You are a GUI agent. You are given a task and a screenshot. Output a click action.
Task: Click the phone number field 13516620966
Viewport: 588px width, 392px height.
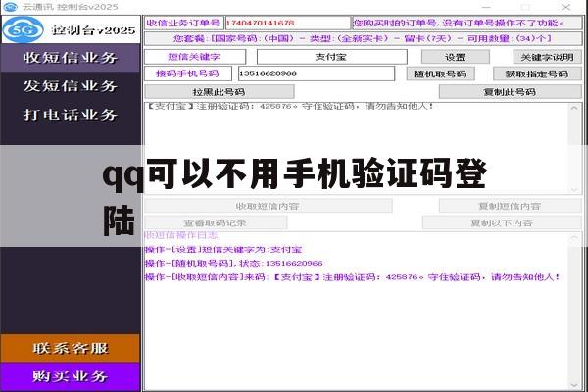point(317,73)
